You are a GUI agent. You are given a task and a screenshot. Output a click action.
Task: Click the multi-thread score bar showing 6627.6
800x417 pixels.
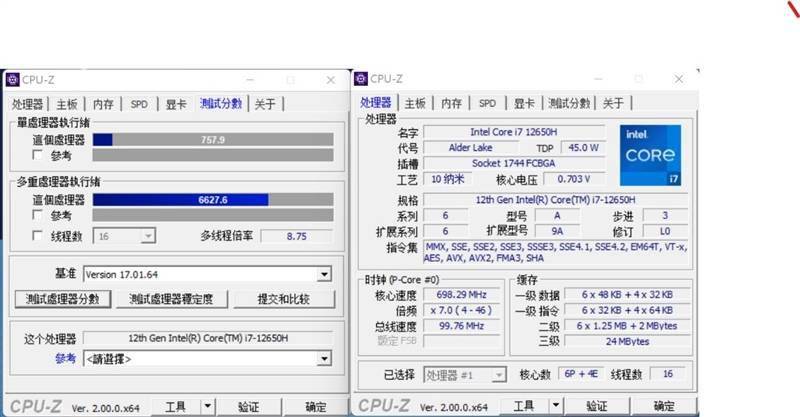213,200
